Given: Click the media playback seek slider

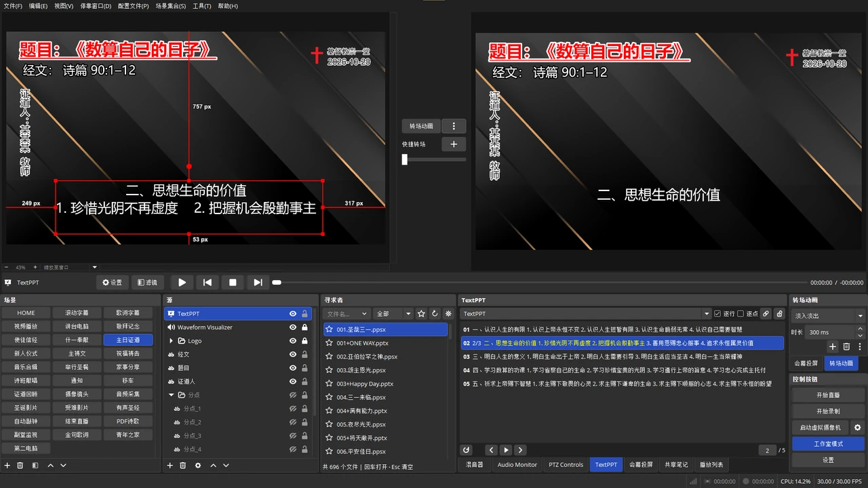Looking at the screenshot, I should click(540, 283).
